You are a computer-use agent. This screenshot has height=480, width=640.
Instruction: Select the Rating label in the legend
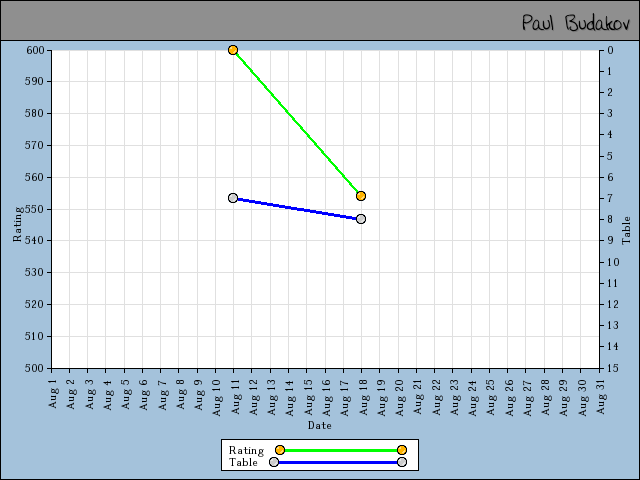tap(246, 450)
